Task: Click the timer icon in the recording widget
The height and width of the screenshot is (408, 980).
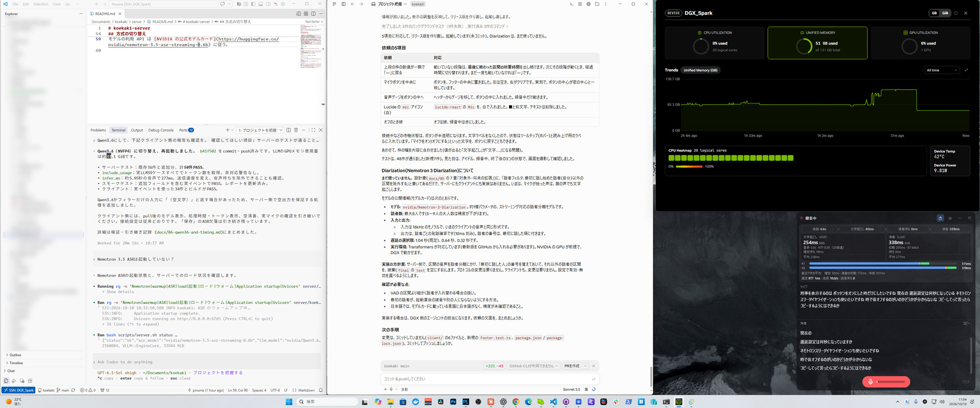Action: (x=940, y=218)
